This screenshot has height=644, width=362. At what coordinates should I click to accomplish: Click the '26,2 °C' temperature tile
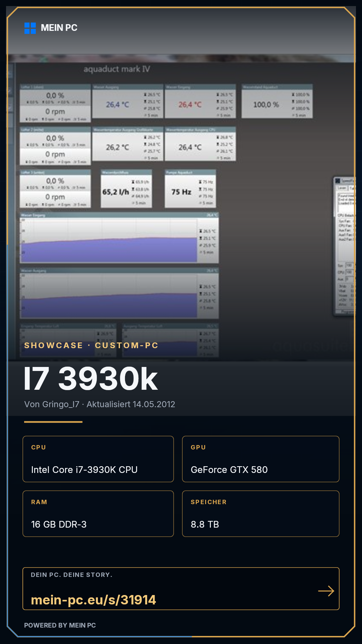point(128,144)
